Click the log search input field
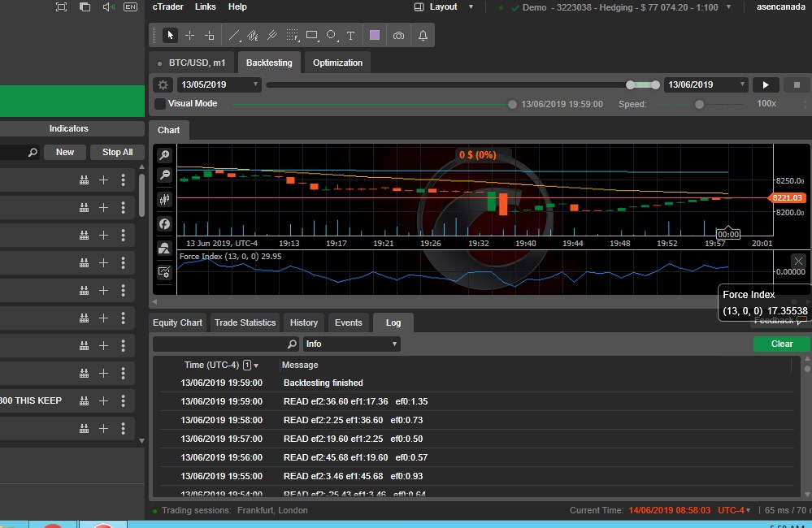The image size is (812, 528). point(219,344)
